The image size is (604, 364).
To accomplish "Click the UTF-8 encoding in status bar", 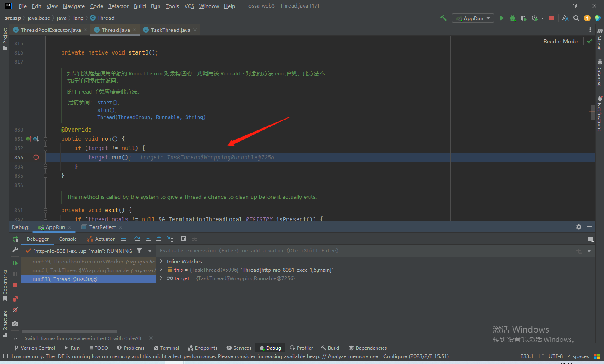I will pos(556,356).
